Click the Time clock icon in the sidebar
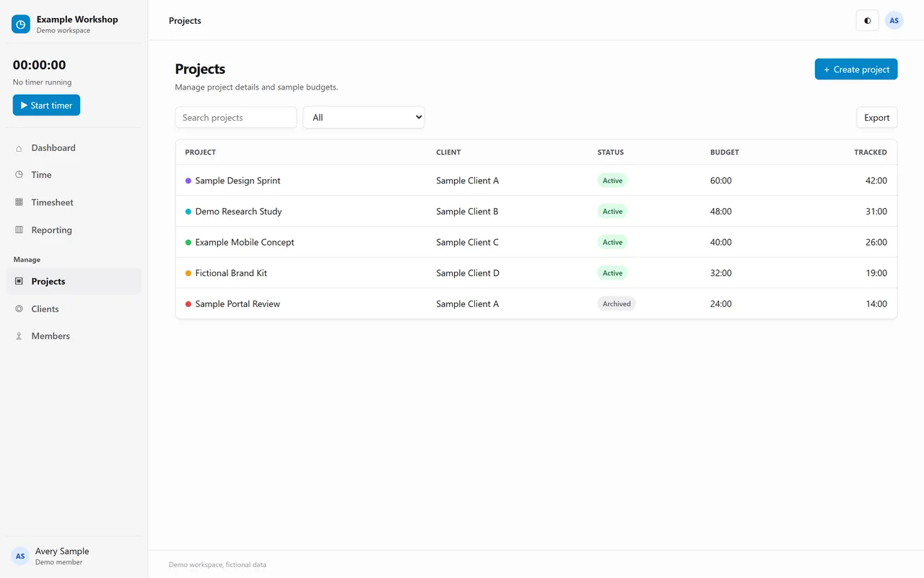This screenshot has height=578, width=924. 19,175
